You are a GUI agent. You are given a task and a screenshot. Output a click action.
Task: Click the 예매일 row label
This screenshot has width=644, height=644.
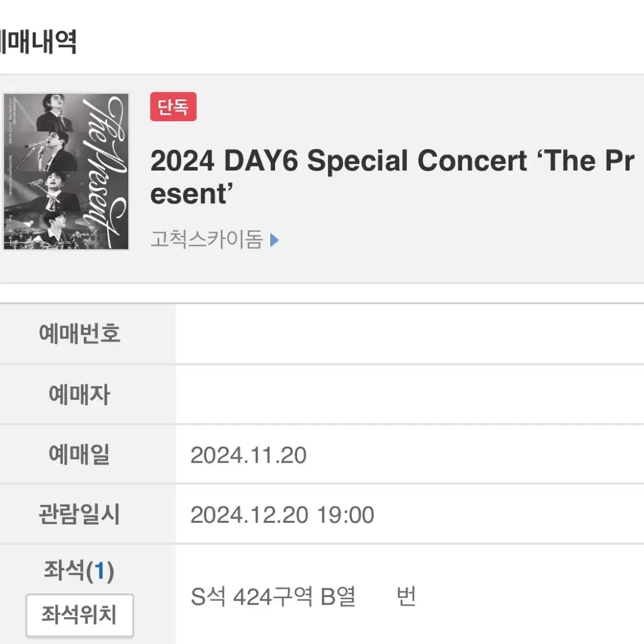point(80,454)
